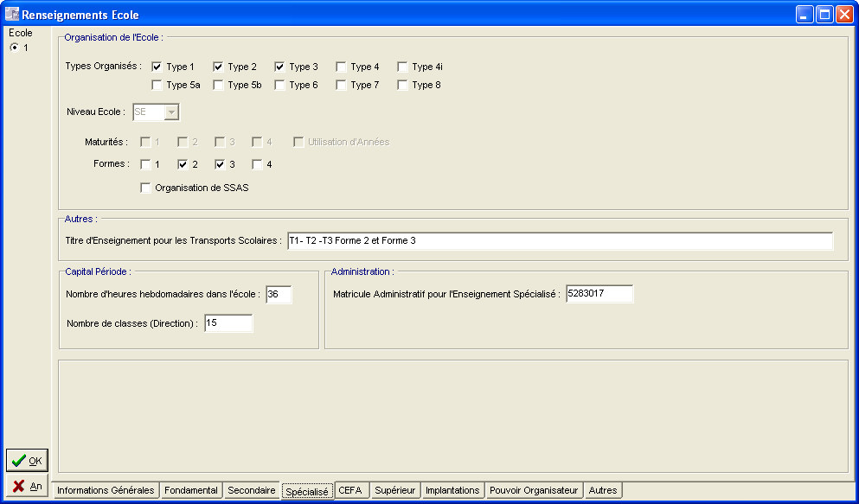859x504 pixels.
Task: Open the Niveau Ecole dropdown
Action: click(x=171, y=112)
